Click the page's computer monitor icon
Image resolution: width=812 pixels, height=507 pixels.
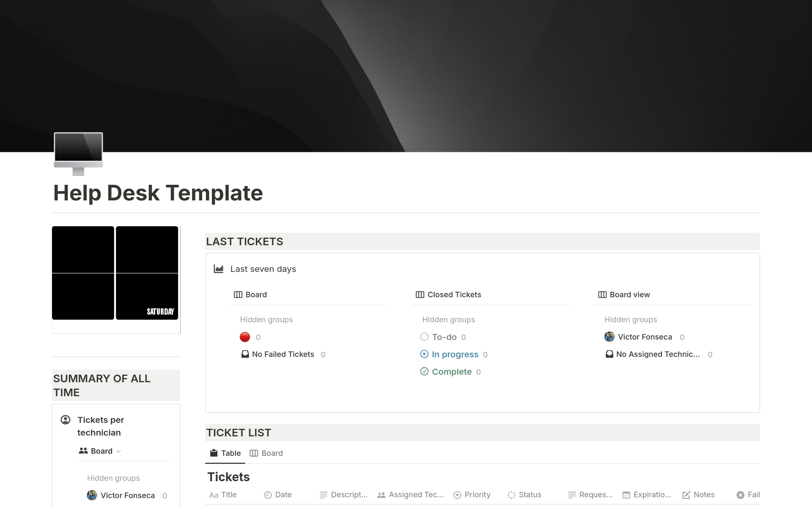(78, 152)
